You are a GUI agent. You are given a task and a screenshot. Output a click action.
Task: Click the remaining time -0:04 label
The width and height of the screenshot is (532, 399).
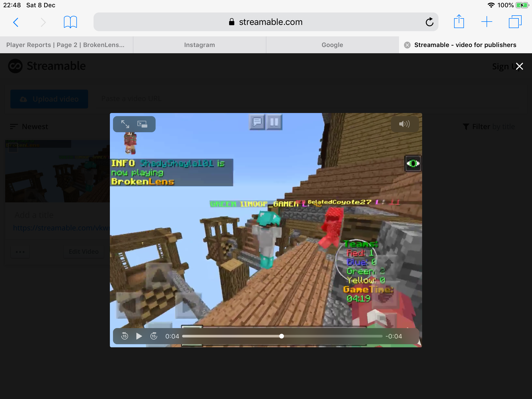coord(394,336)
